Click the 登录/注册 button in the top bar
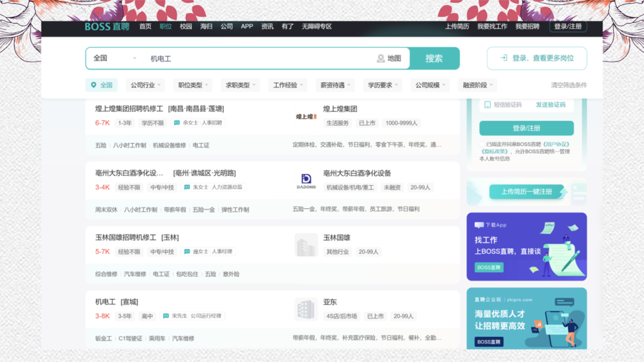 [568, 26]
